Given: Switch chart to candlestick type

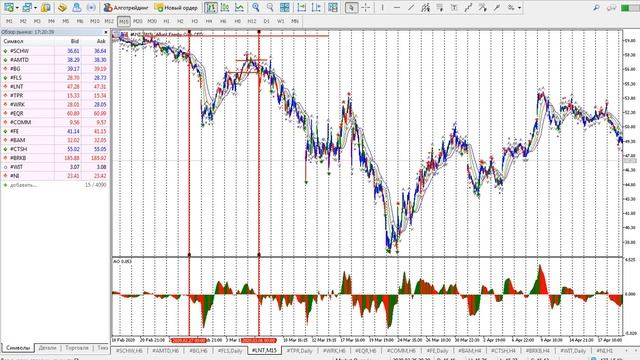Looking at the screenshot, I should (225, 7).
